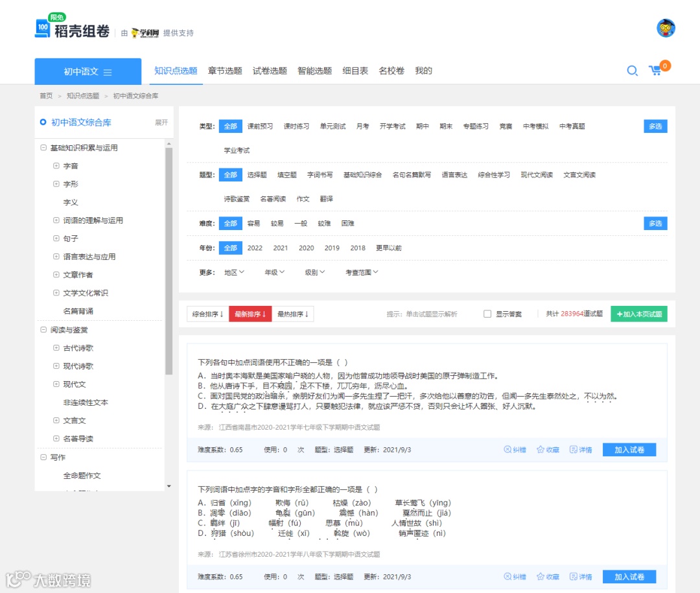Open the 年级 dropdown
The image size is (700, 593).
pyautogui.click(x=275, y=272)
